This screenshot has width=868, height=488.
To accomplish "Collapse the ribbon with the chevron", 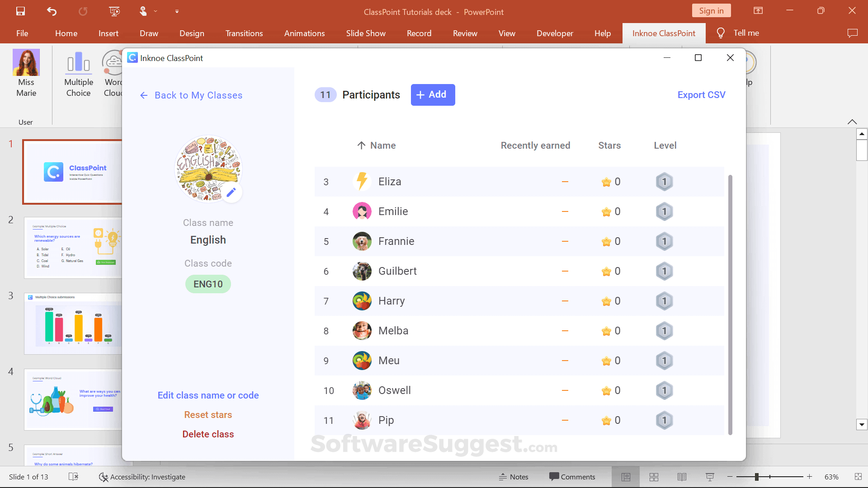I will 853,122.
